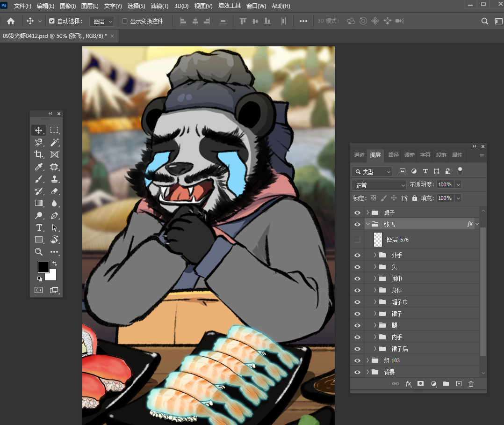This screenshot has height=425, width=504.
Task: Create a new adjustment layer
Action: pos(433,383)
